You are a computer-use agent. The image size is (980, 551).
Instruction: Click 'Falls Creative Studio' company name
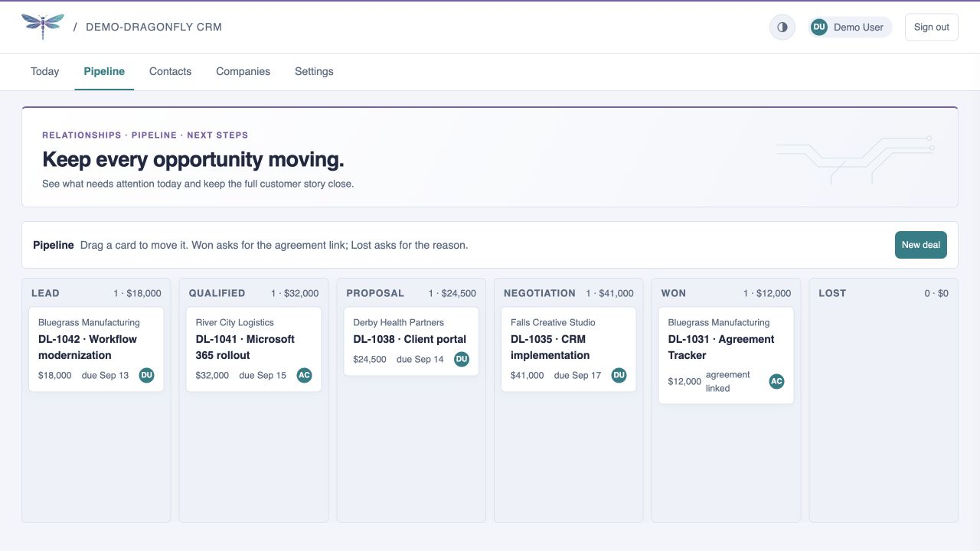point(553,322)
